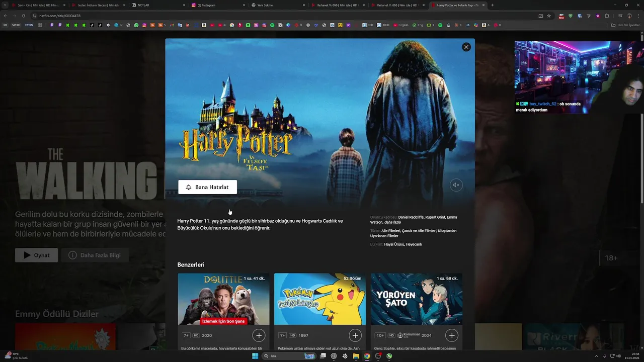
Task: Switch to the Yeni Sekme tab
Action: click(x=277, y=5)
